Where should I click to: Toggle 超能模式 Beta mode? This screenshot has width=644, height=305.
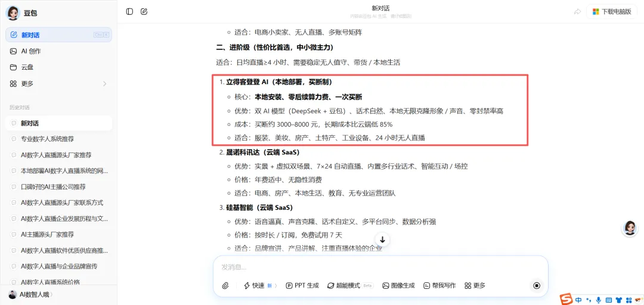click(350, 286)
